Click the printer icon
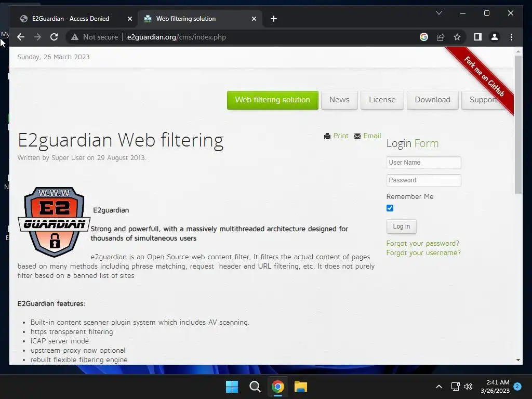The image size is (532, 399). point(327,136)
